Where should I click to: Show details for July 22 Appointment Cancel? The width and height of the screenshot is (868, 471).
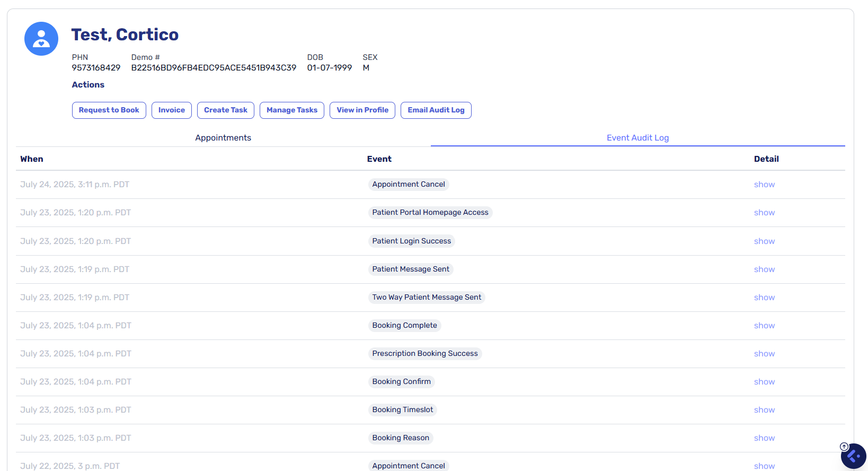coord(764,466)
